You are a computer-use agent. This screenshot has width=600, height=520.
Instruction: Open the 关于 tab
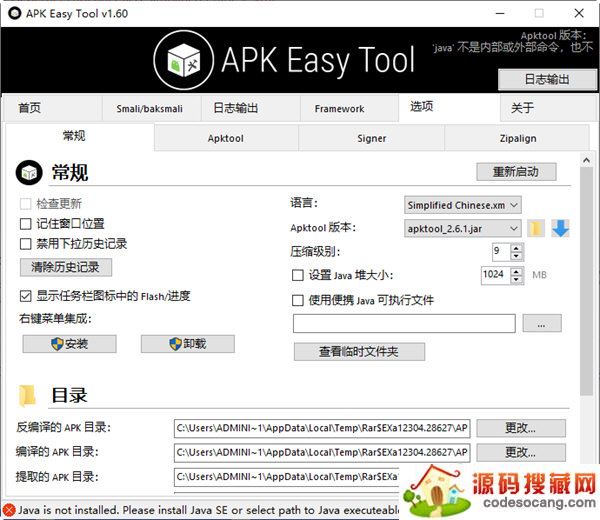click(548, 109)
